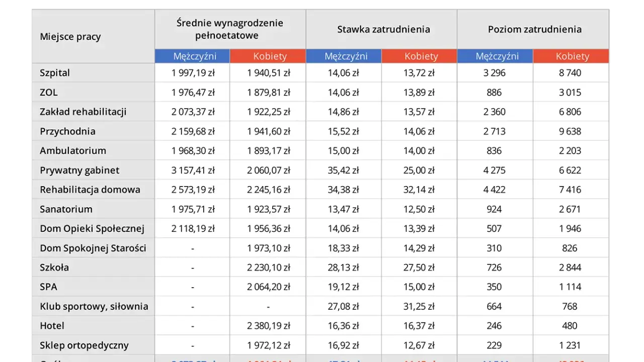Click the ZOL salary '1 976,47 zł'

point(193,93)
